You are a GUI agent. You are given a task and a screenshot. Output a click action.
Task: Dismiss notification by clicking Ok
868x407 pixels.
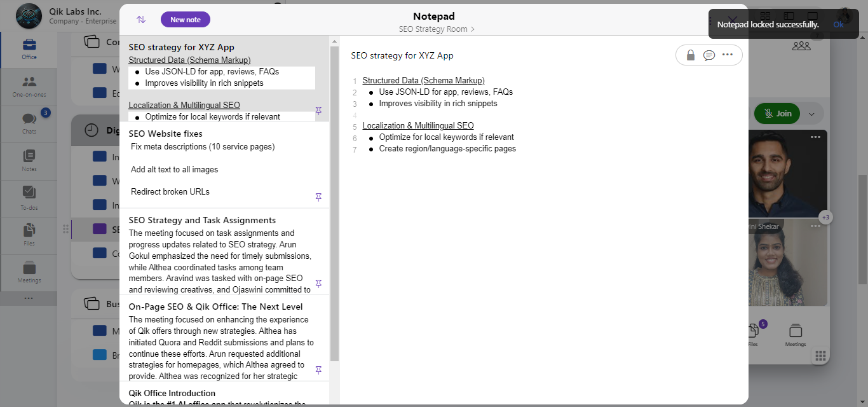click(x=838, y=24)
